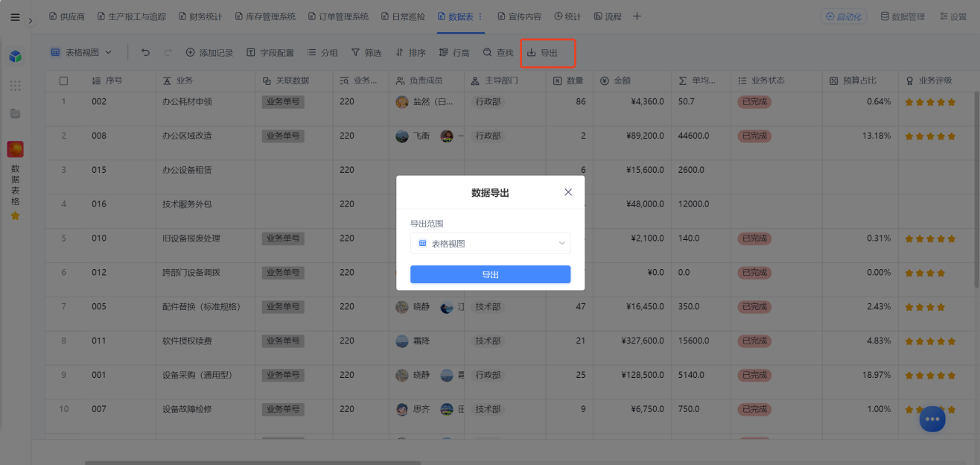Open the 排序 sort option

[x=410, y=52]
